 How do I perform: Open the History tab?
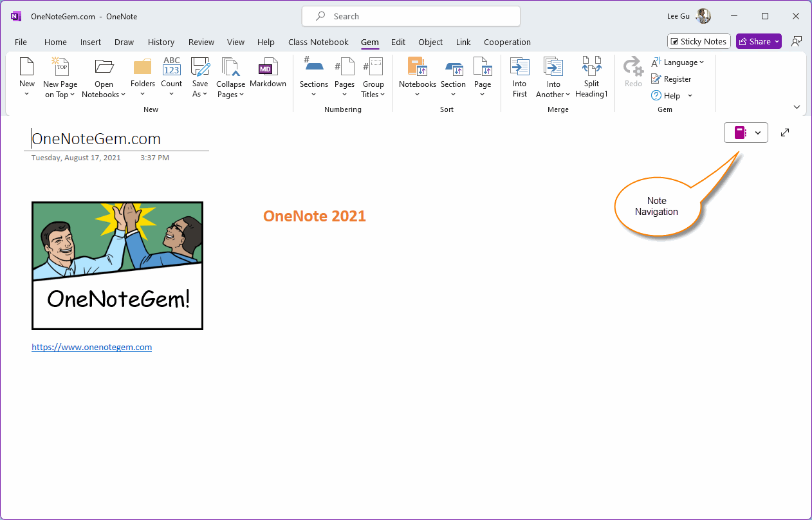(x=161, y=42)
